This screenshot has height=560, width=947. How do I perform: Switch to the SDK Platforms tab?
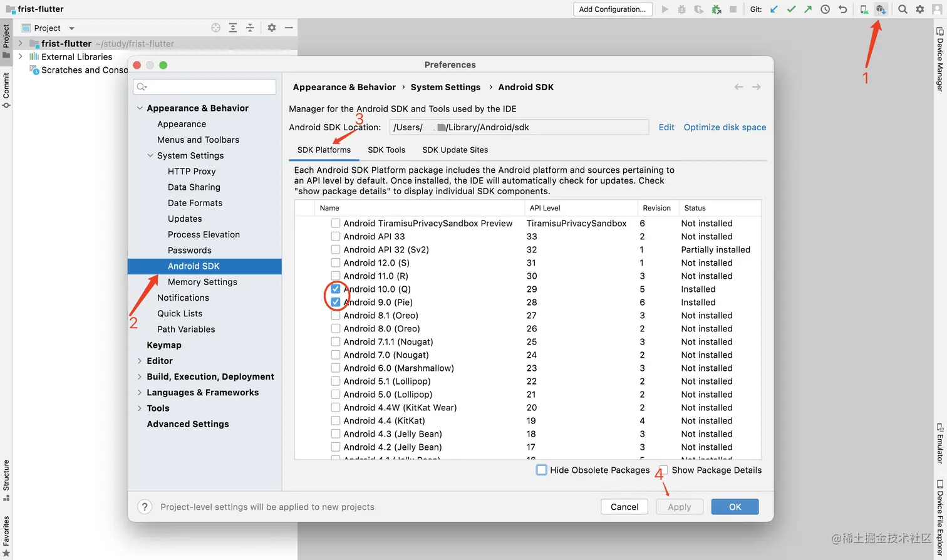324,150
